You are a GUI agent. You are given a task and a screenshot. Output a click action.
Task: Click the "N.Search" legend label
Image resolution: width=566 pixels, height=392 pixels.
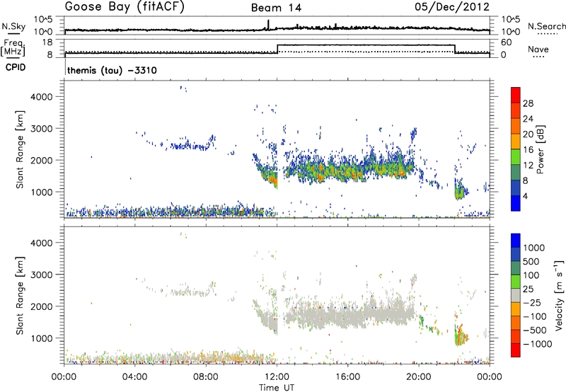point(547,26)
